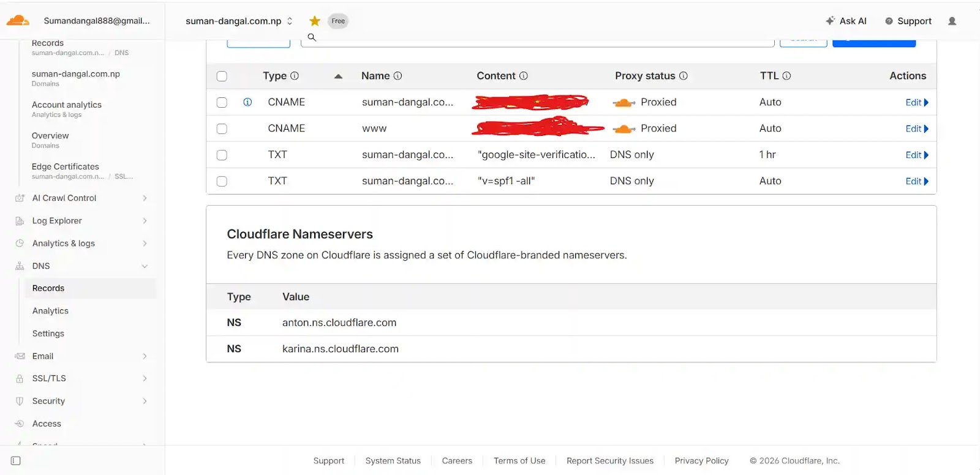This screenshot has width=980, height=475.
Task: Click orange proxied cloud on suman-dangal CNAME row
Action: (624, 103)
